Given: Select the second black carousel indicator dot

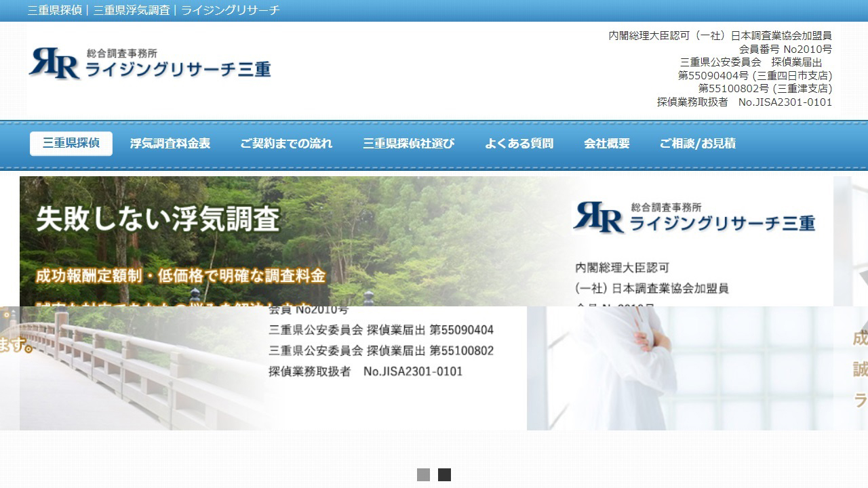Looking at the screenshot, I should click(x=443, y=476).
